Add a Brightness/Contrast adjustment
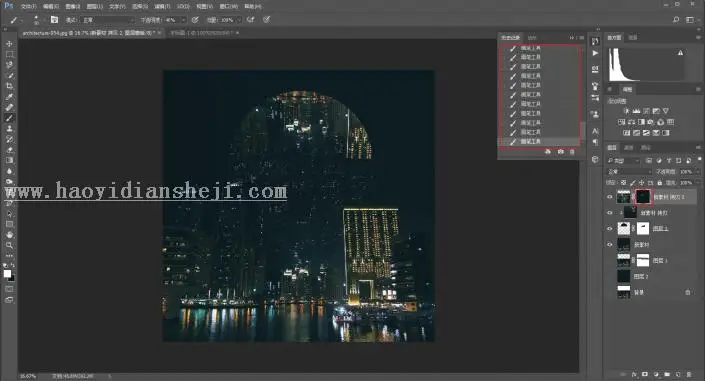The height and width of the screenshot is (381, 705). click(x=626, y=111)
